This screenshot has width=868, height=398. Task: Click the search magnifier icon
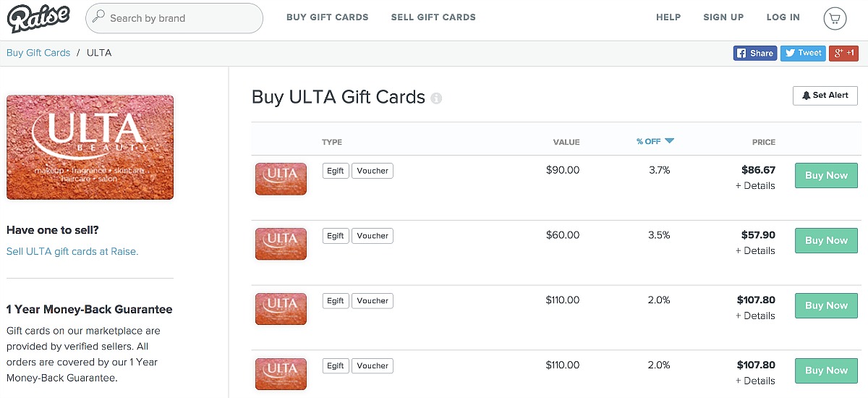click(98, 17)
